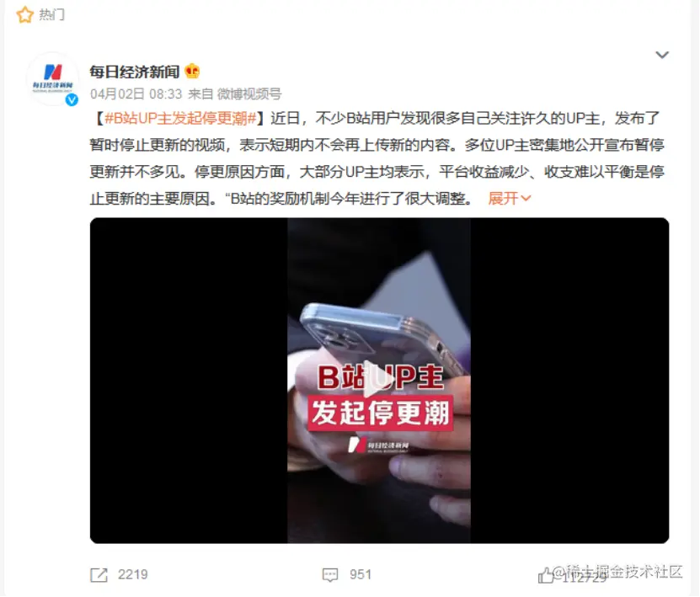Expand full post text with 展开

(x=510, y=198)
